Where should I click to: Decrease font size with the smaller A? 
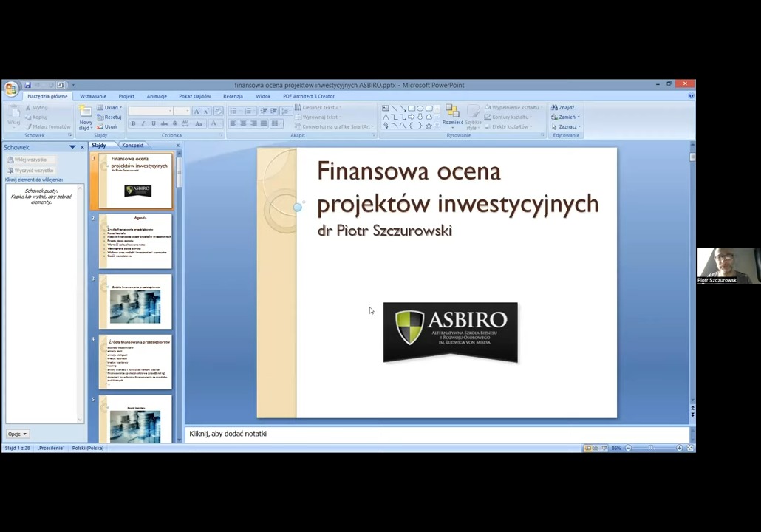coord(206,111)
